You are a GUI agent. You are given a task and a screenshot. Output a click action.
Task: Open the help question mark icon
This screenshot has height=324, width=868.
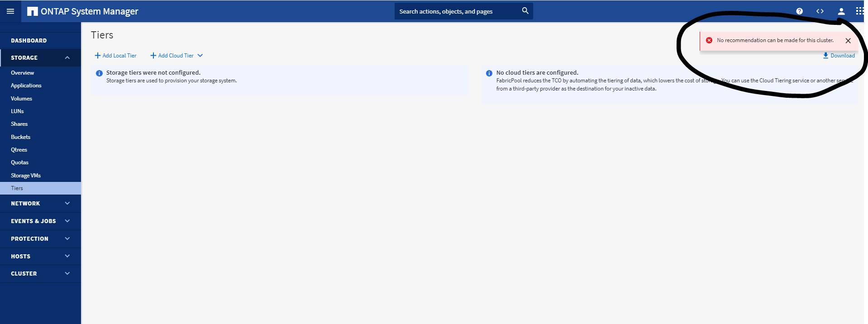click(799, 11)
